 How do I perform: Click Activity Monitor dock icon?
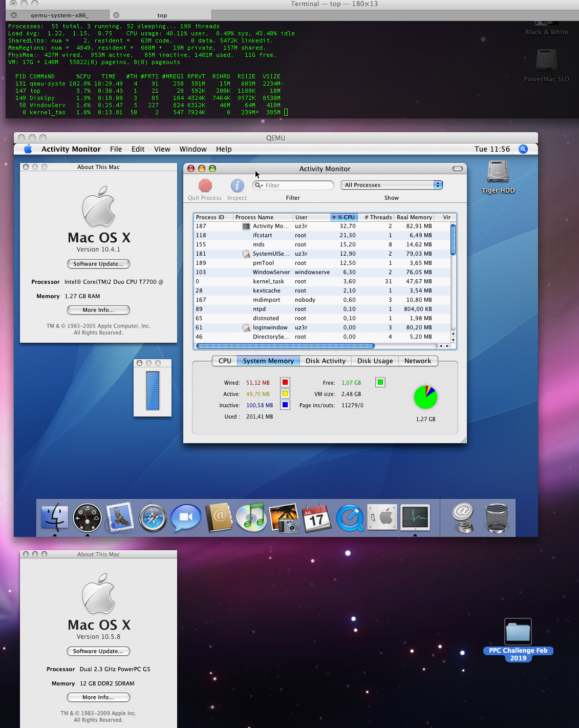(415, 517)
